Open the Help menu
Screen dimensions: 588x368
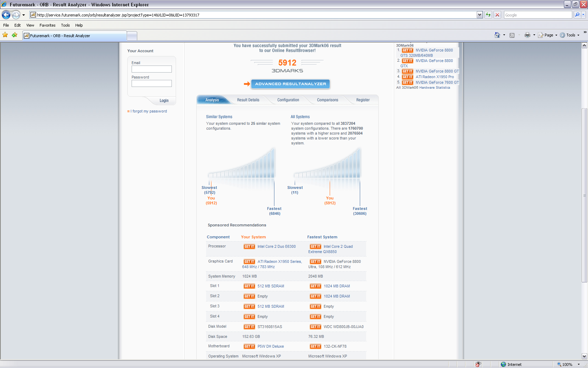click(79, 25)
